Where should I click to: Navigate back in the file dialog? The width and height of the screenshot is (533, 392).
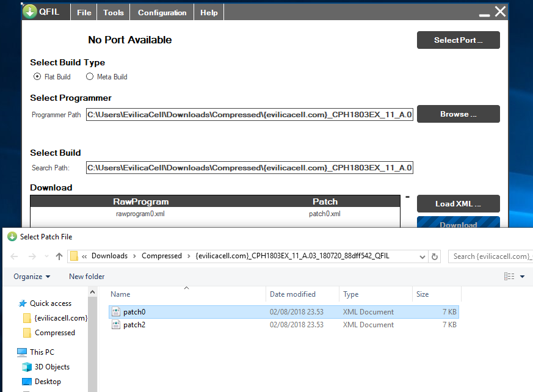14,256
